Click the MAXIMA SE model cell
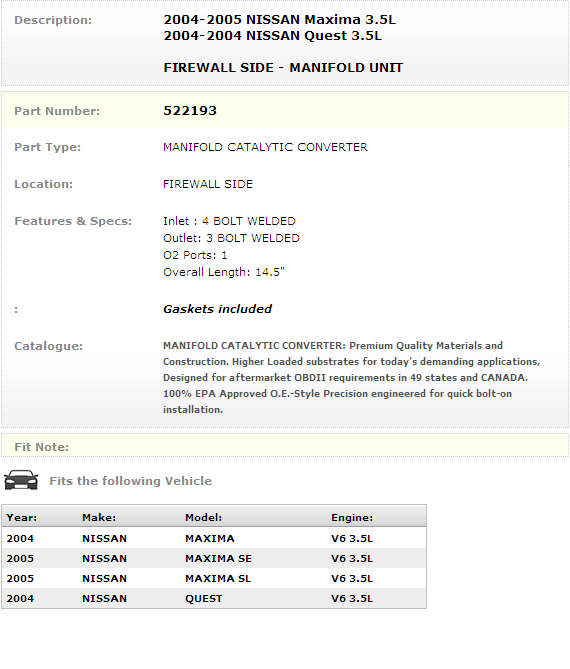The image size is (570, 669). 218,558
